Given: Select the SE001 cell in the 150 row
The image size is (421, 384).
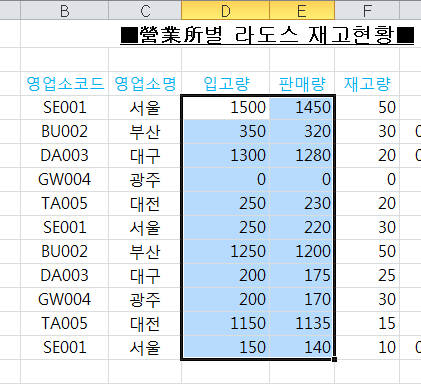Looking at the screenshot, I should (65, 348).
